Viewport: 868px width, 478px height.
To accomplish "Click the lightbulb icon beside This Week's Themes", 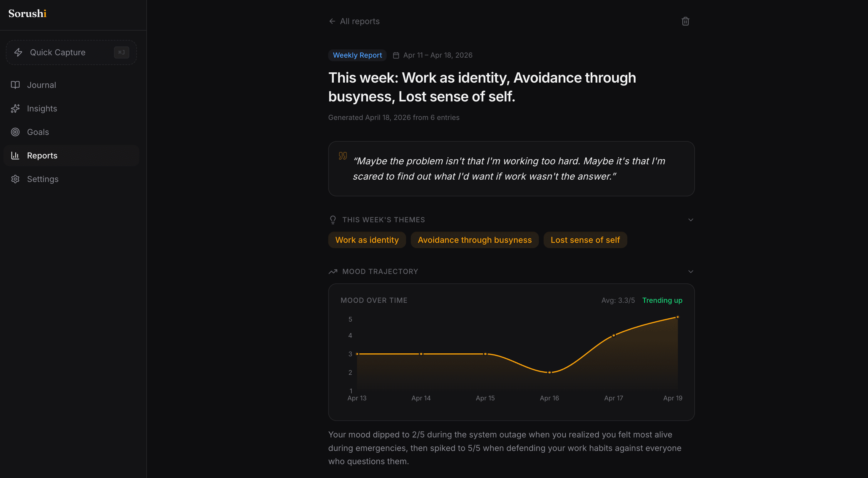I will [x=333, y=220].
